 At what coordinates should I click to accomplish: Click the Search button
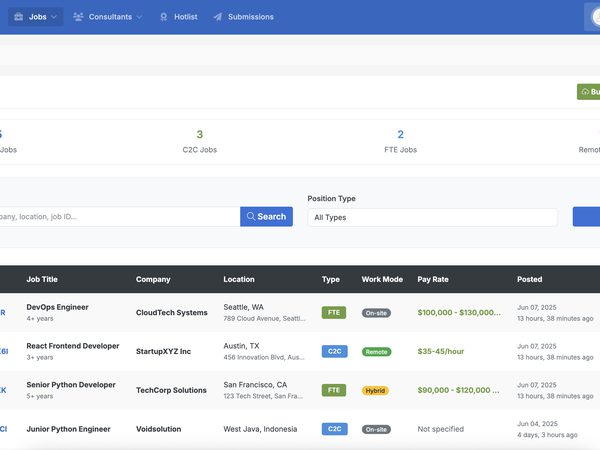(x=267, y=217)
